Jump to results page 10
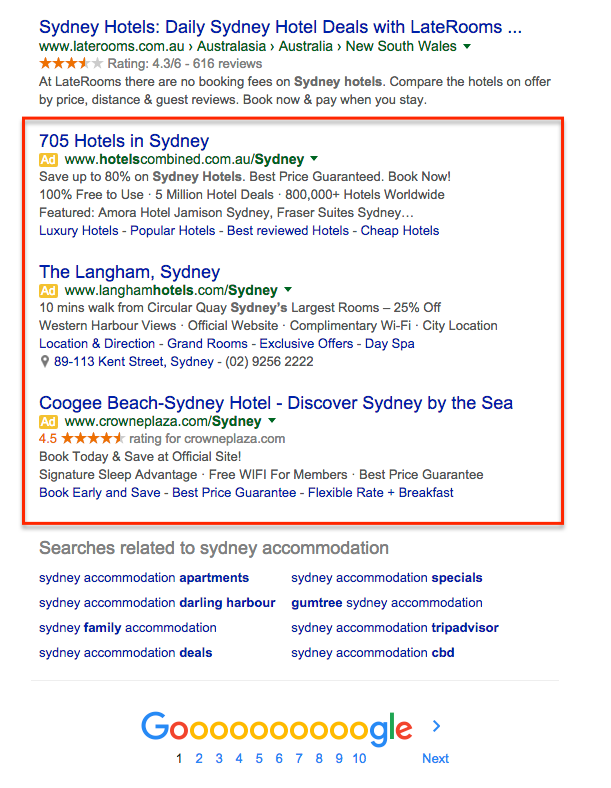 359,758
